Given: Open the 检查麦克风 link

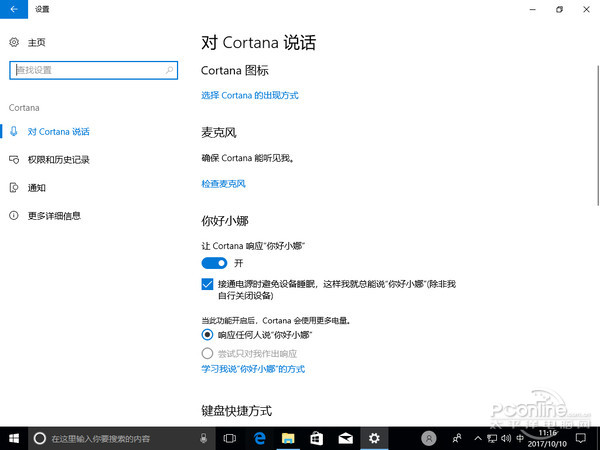Looking at the screenshot, I should [223, 184].
